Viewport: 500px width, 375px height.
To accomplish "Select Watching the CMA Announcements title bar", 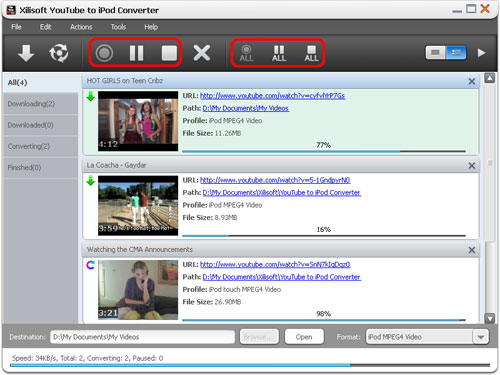I will pyautogui.click(x=281, y=250).
